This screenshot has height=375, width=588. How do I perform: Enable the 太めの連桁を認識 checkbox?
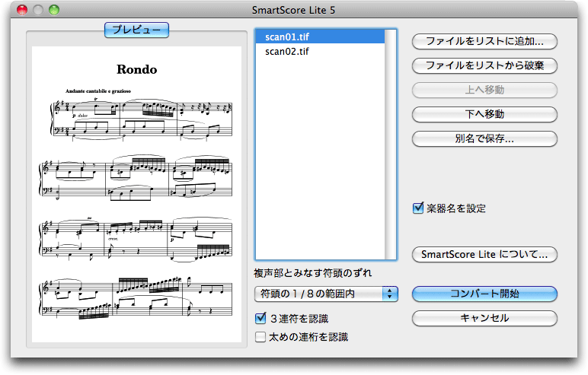[x=260, y=337]
